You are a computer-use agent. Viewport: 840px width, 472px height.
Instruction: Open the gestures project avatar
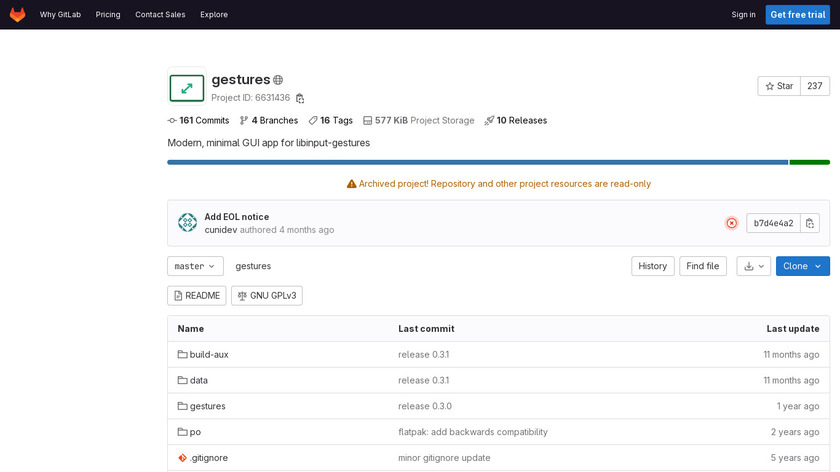(x=186, y=88)
